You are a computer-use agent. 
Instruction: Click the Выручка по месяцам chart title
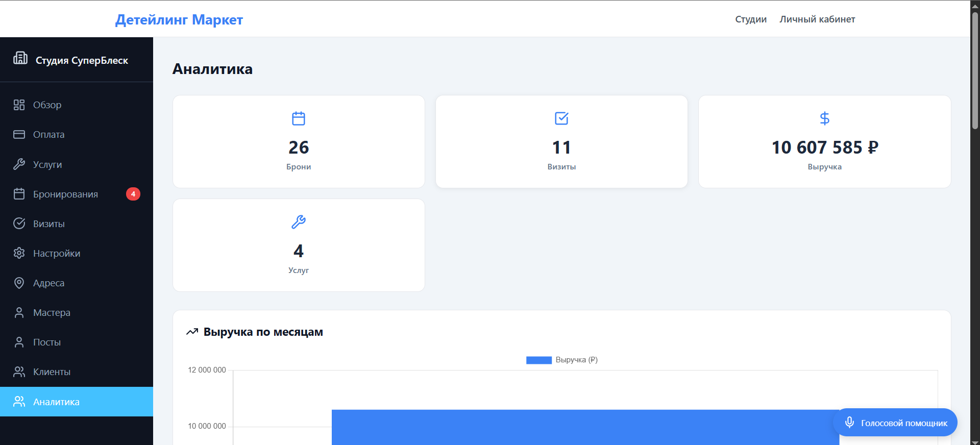pos(263,332)
